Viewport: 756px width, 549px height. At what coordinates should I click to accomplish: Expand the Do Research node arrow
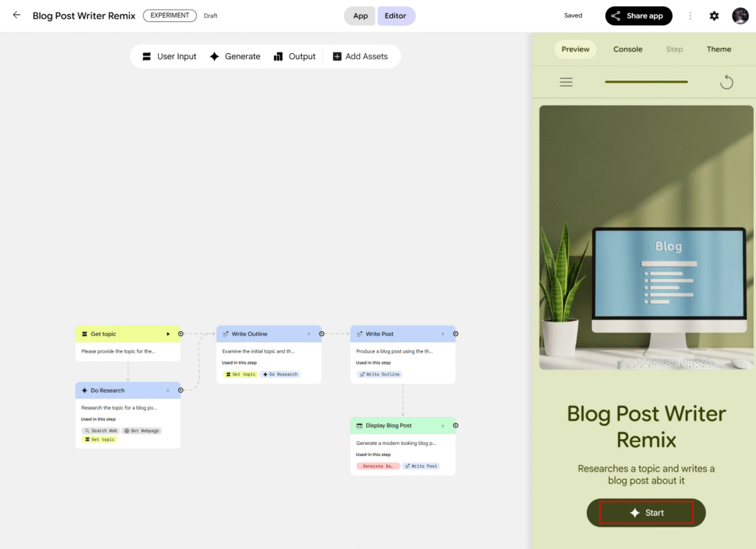(x=168, y=390)
